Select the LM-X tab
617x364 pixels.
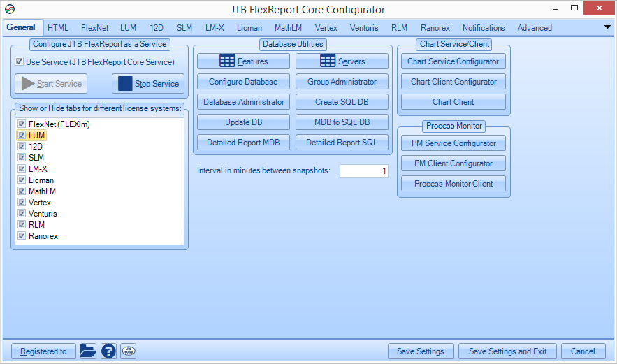point(215,28)
